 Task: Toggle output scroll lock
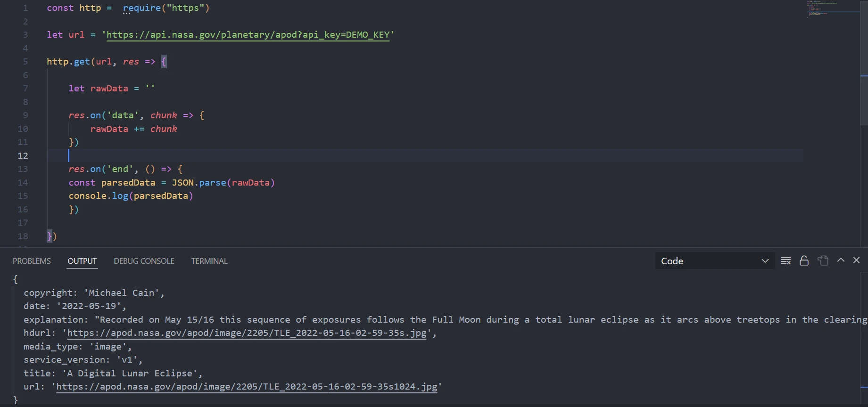click(804, 261)
